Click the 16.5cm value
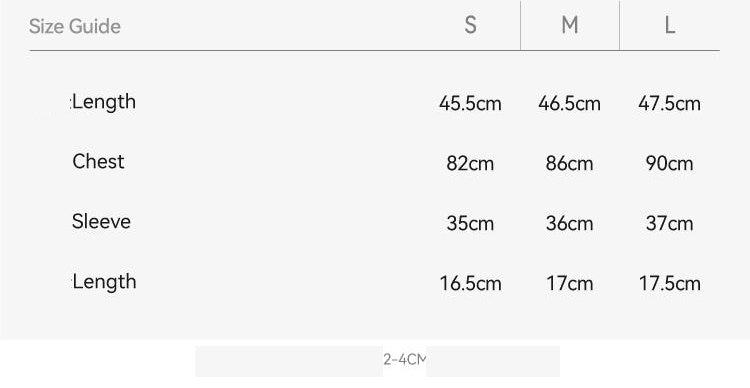 coord(470,284)
